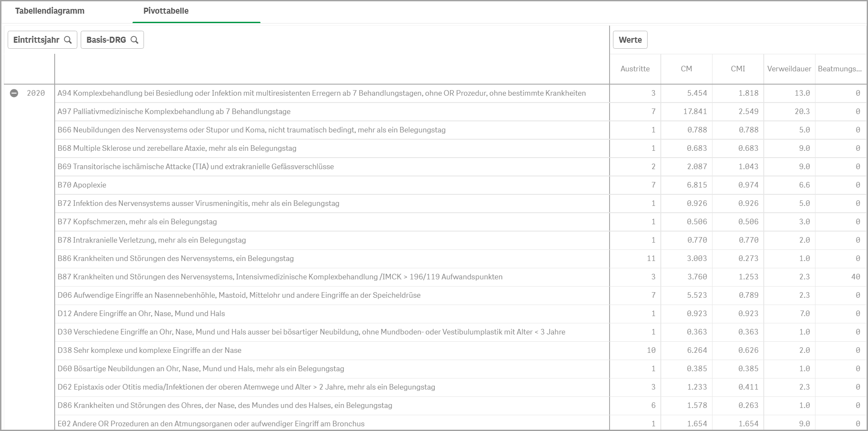
Task: Open the Eintrittsjahr search icon
Action: pyautogui.click(x=68, y=40)
